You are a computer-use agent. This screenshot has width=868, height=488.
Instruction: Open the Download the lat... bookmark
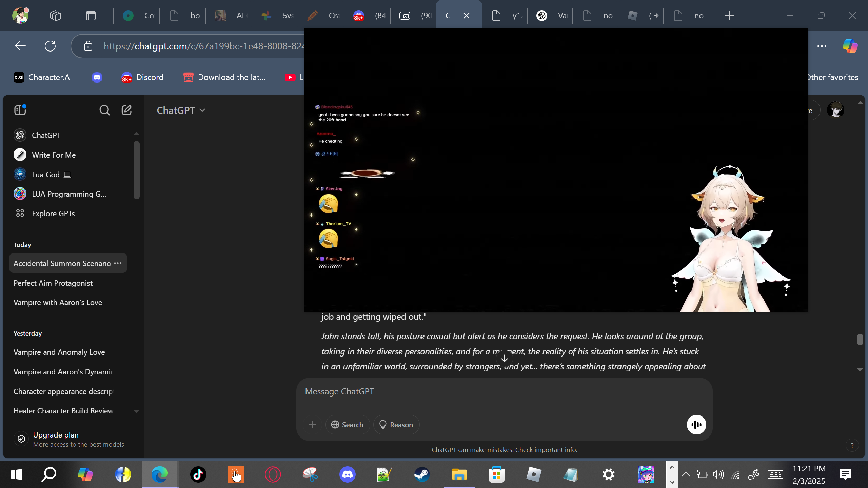(224, 77)
